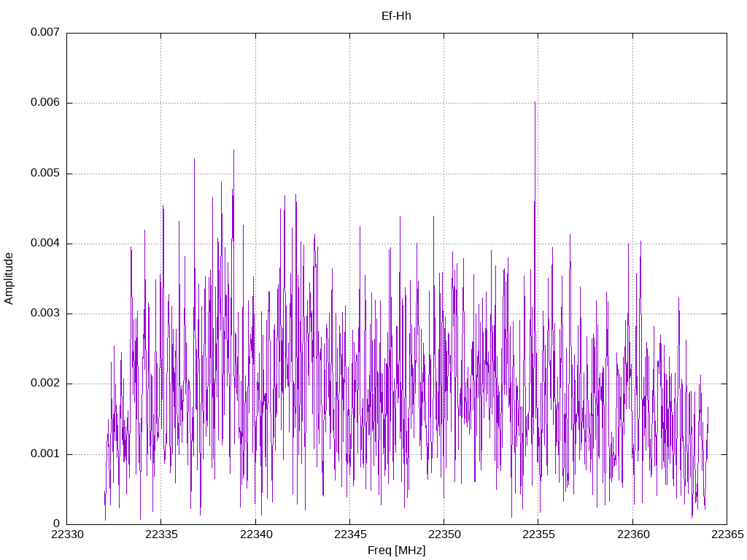Click the y-axis tick label 0.007

45,32
